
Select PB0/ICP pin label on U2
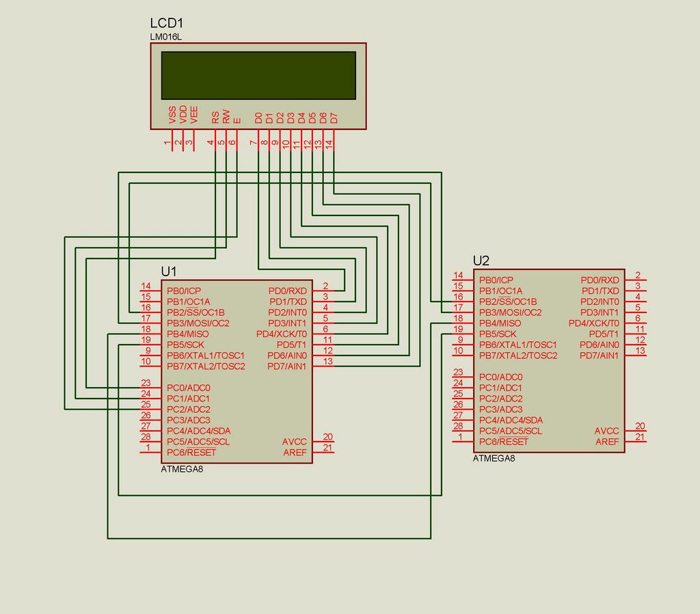click(496, 280)
